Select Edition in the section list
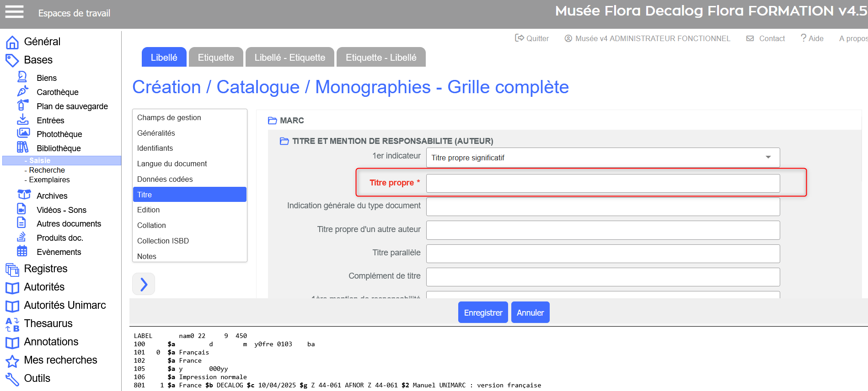Viewport: 868px width, 391px height. (149, 210)
